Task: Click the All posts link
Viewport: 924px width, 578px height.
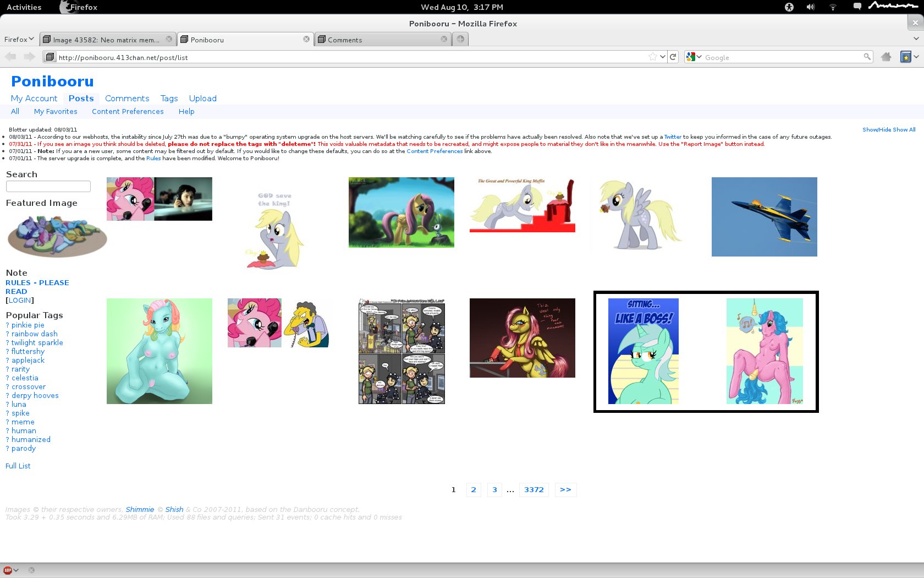Action: 15,111
